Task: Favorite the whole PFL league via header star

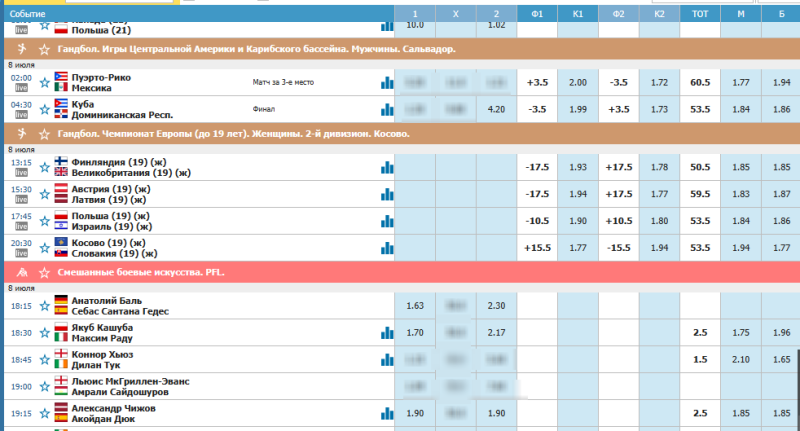Action: (x=44, y=272)
